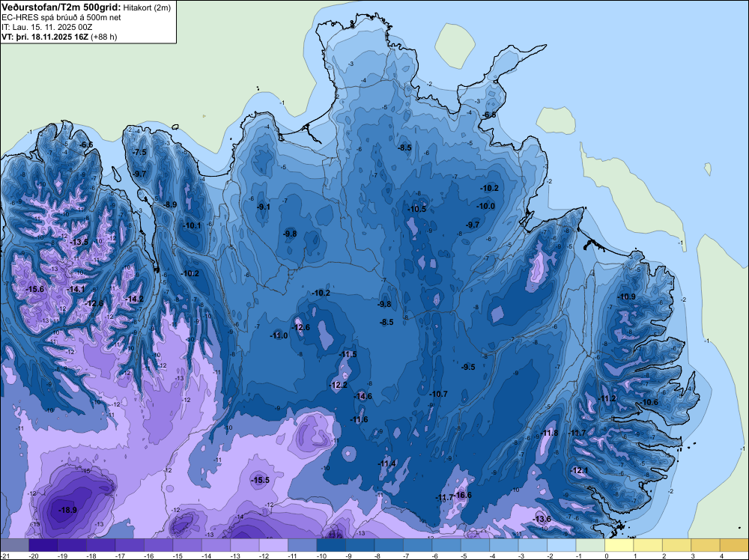Click the -11.2 temperature value on the map
Viewport: 749px width, 560px height.
pyautogui.click(x=607, y=398)
